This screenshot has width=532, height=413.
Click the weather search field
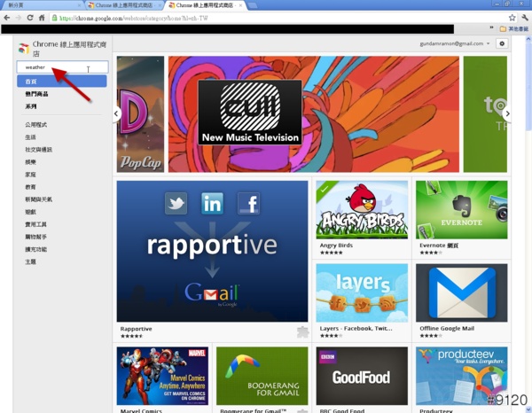click(62, 66)
